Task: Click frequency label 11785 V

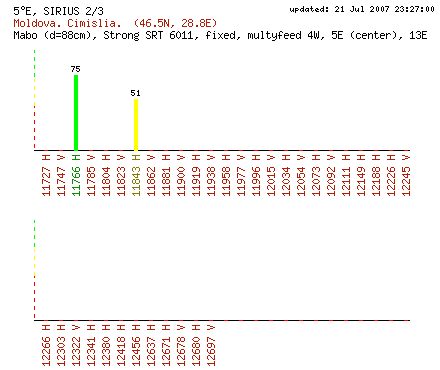Action: 91,175
